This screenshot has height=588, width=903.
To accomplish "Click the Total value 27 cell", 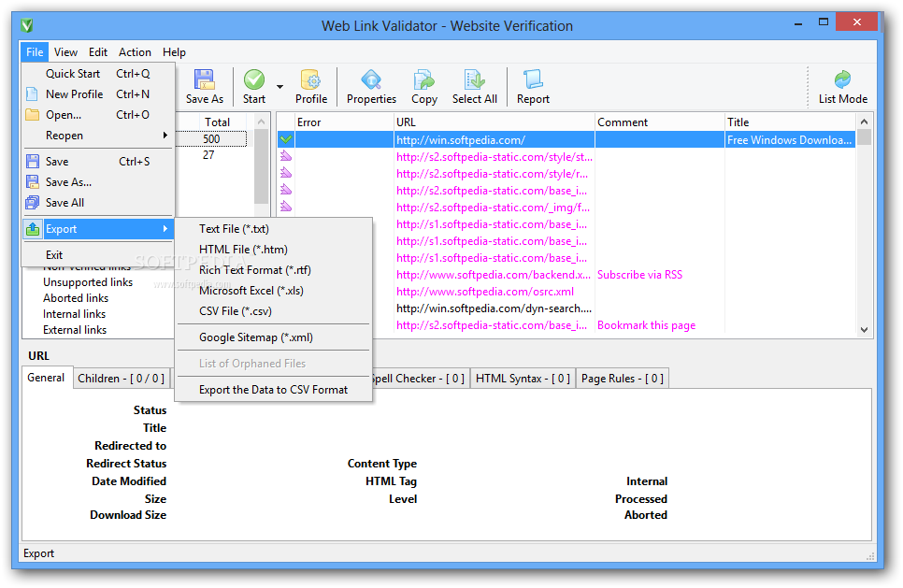I will tap(208, 155).
